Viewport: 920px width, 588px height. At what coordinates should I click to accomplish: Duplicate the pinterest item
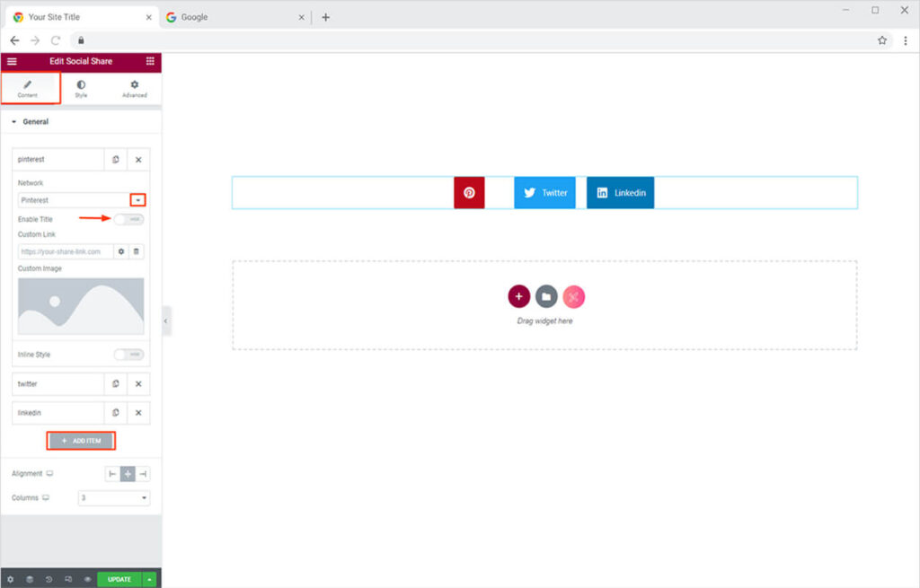coord(116,160)
